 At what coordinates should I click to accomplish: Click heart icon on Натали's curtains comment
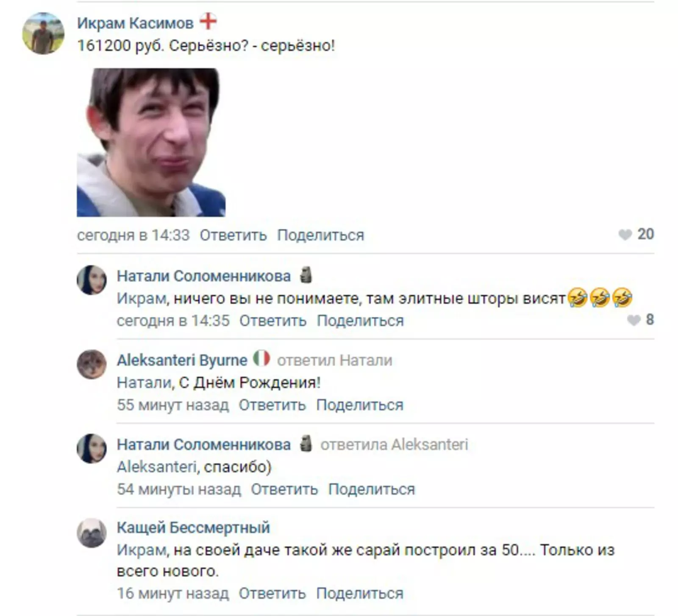pyautogui.click(x=634, y=320)
